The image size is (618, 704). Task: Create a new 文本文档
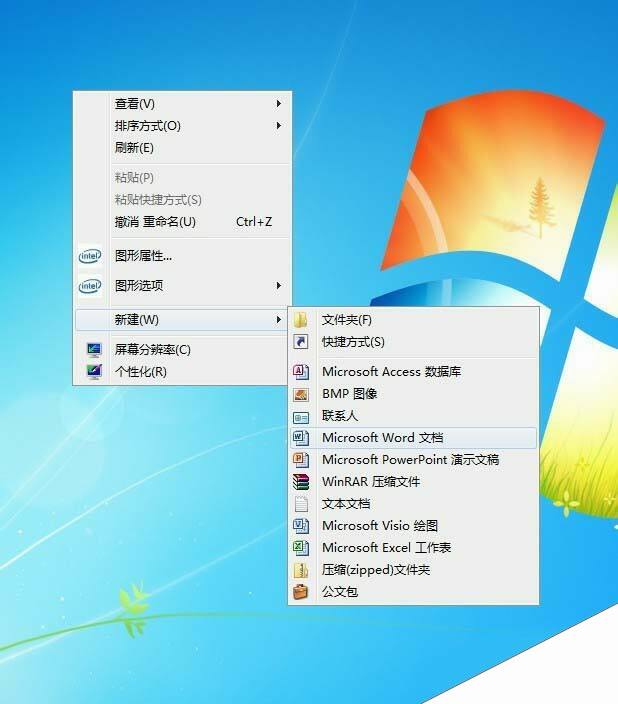413,504
